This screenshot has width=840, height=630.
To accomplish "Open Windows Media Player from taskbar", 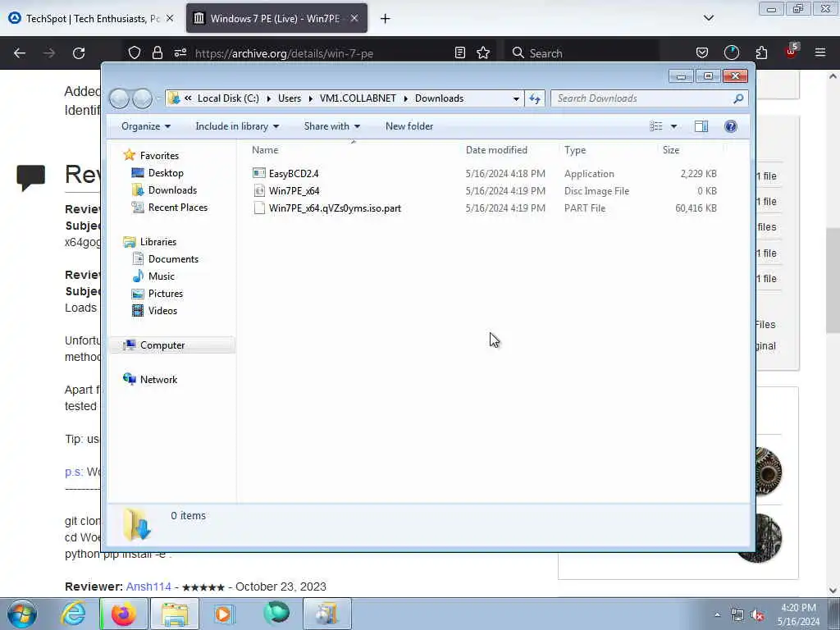I will 224,614.
